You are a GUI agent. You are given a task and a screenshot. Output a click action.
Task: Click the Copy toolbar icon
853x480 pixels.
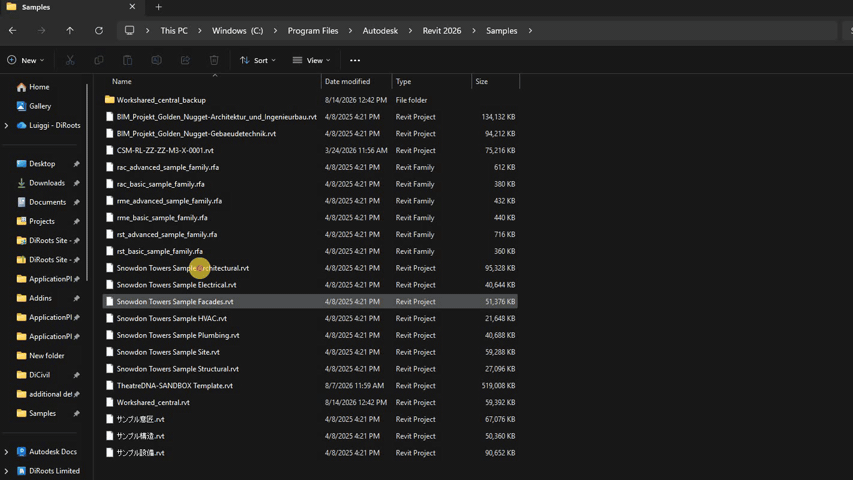click(x=98, y=60)
